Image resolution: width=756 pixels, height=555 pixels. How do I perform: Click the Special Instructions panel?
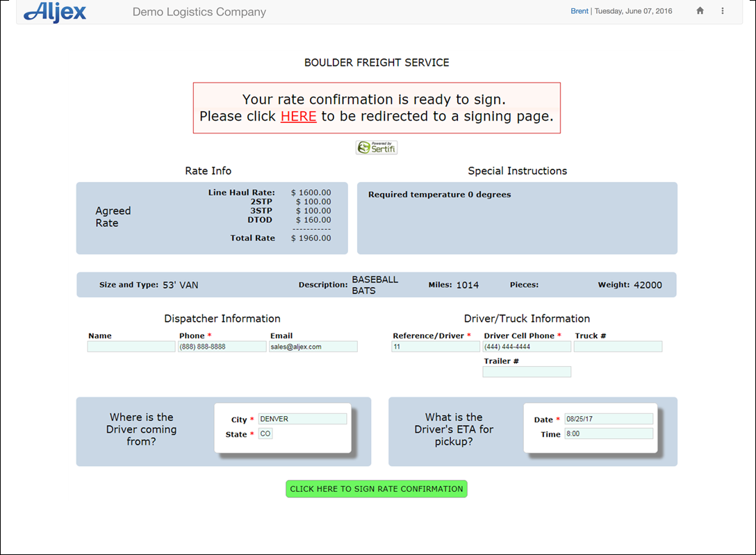click(x=516, y=217)
